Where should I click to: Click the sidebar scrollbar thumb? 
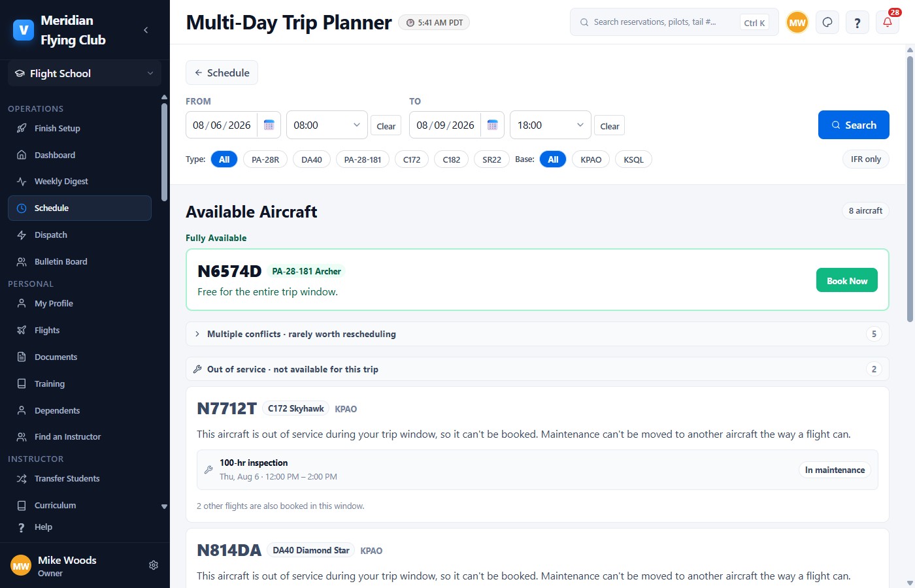pyautogui.click(x=164, y=152)
